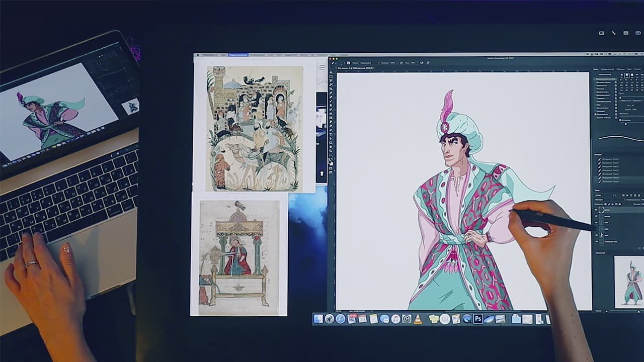This screenshot has height=362, width=644.
Task: Click the Brush Presets button in the Brush panel
Action: 605,74
